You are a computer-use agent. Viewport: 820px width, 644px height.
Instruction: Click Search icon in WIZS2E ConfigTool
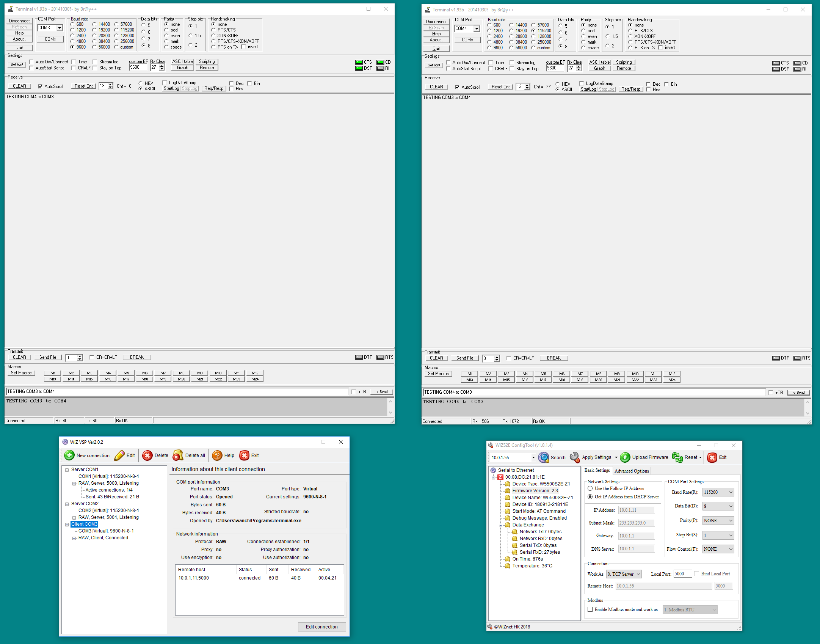tap(544, 457)
